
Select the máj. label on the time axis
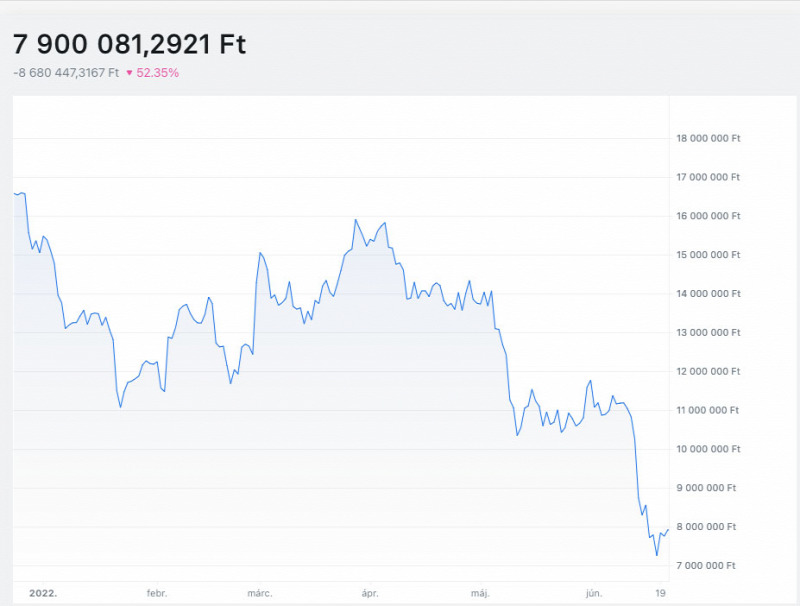point(480,593)
